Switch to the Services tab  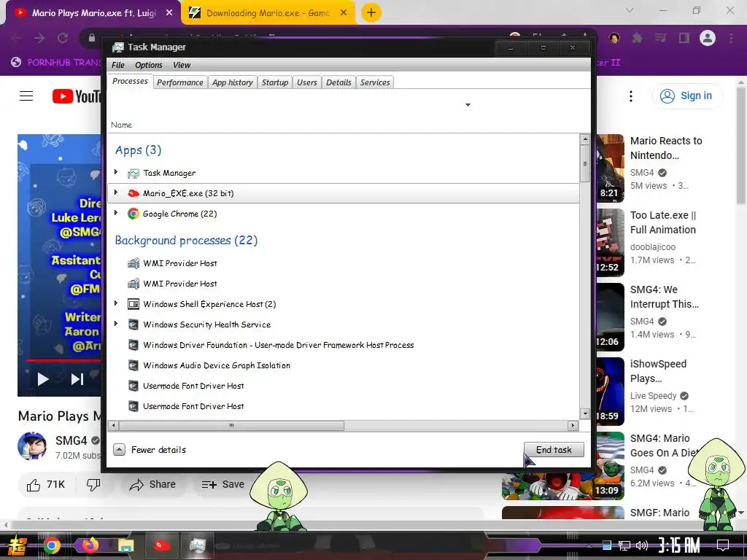(x=375, y=82)
